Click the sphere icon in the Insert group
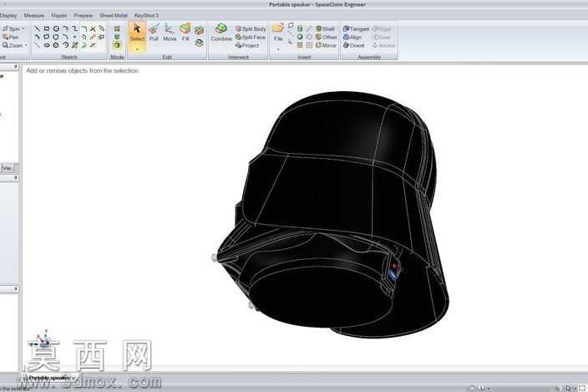The width and height of the screenshot is (588, 392). (300, 37)
